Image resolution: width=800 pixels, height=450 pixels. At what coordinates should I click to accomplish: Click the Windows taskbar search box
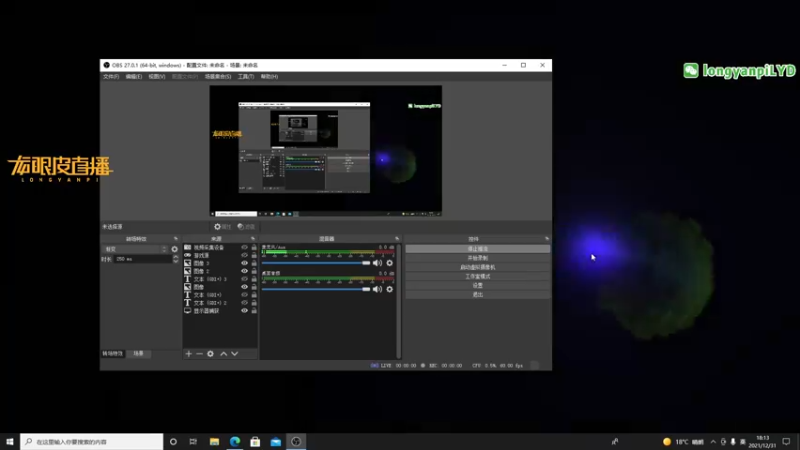pos(92,442)
